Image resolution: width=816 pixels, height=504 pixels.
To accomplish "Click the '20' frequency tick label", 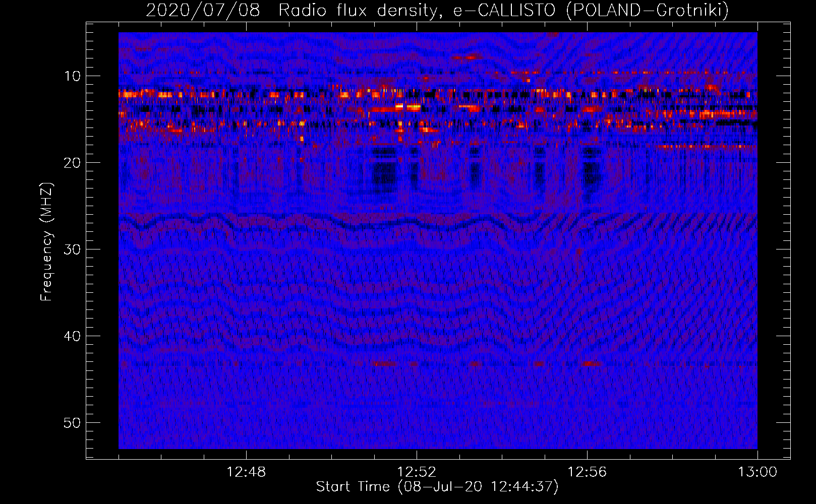I will pos(72,163).
